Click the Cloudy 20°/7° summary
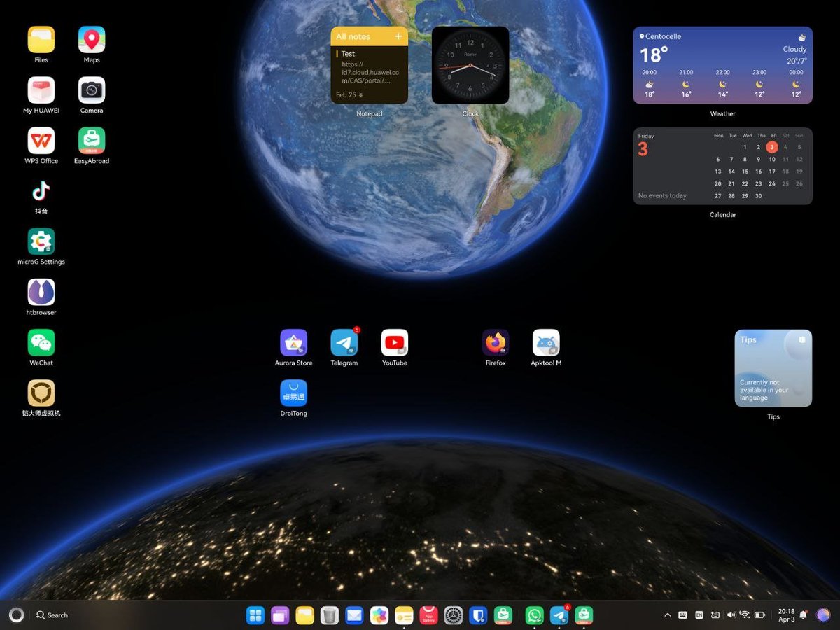The image size is (840, 630). (795, 55)
